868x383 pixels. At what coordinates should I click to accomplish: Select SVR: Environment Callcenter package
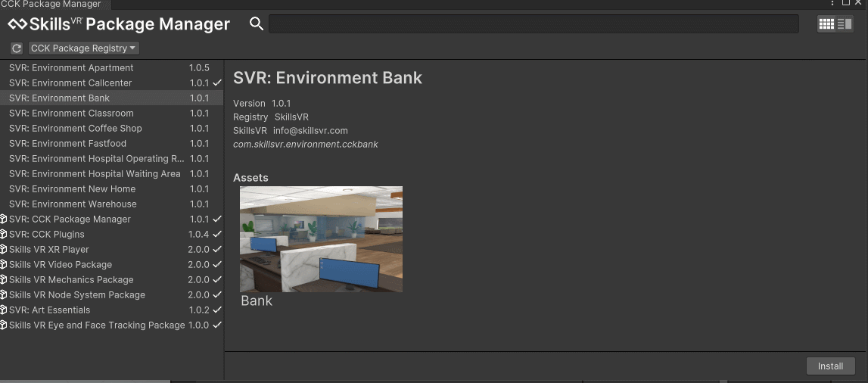point(111,83)
